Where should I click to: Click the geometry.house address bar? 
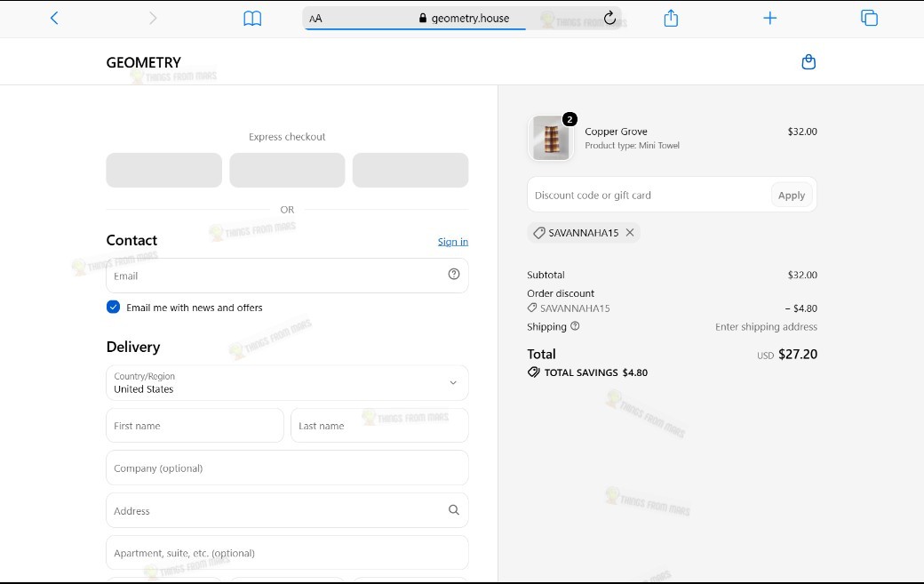[462, 19]
